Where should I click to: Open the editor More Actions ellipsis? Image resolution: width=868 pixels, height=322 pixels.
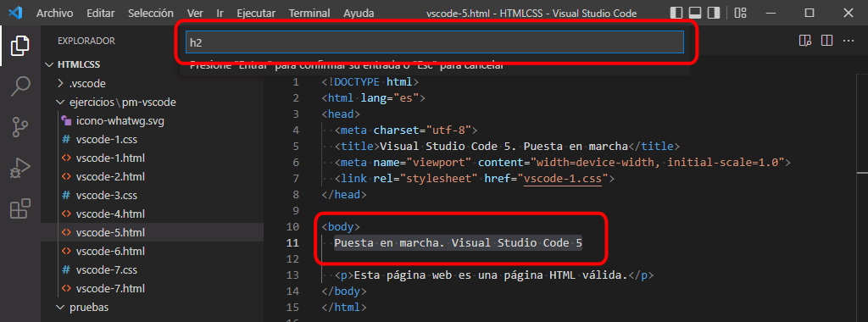(x=849, y=41)
